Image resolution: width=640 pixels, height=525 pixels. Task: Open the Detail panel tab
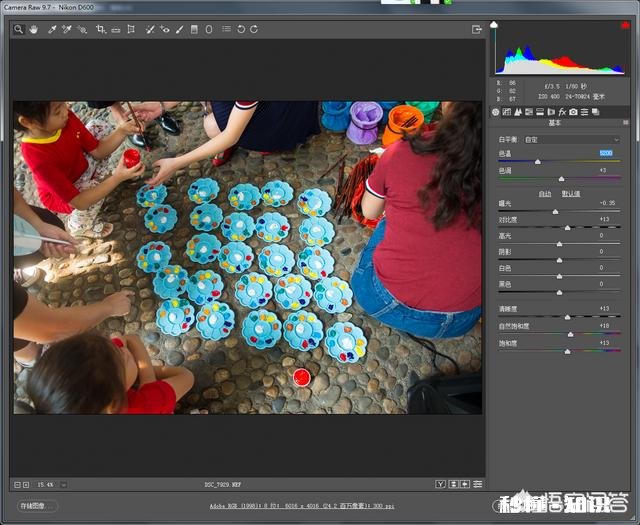(x=518, y=112)
